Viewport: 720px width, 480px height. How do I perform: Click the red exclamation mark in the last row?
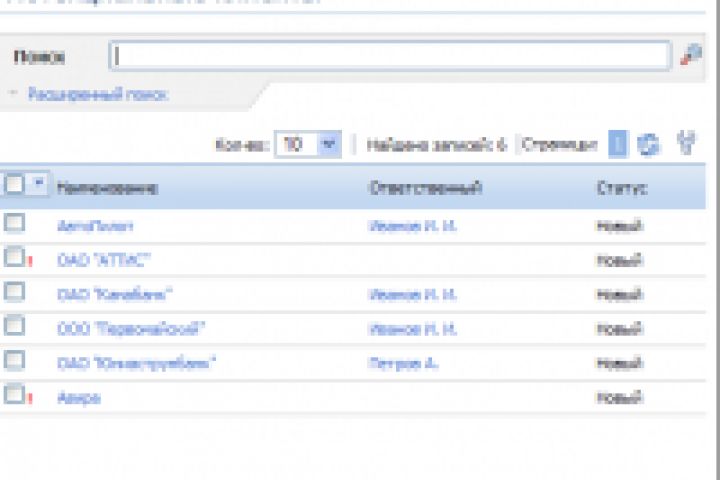(x=30, y=398)
